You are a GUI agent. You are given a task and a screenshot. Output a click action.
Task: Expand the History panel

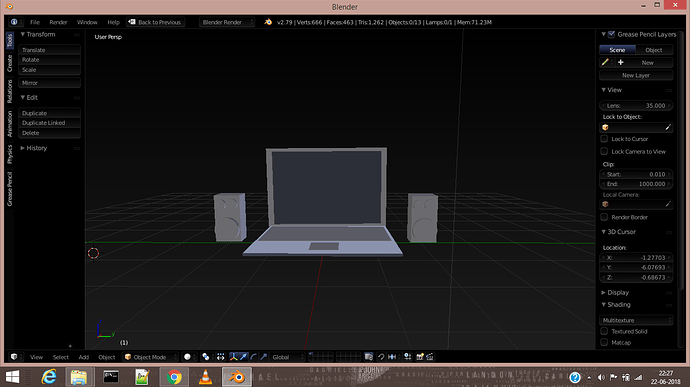coord(22,148)
